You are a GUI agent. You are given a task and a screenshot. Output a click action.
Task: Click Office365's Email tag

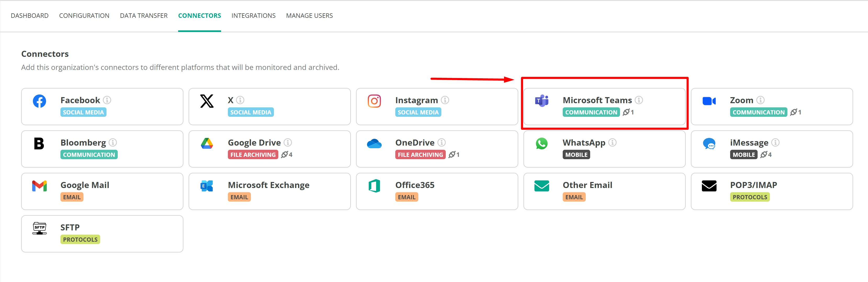pyautogui.click(x=407, y=197)
